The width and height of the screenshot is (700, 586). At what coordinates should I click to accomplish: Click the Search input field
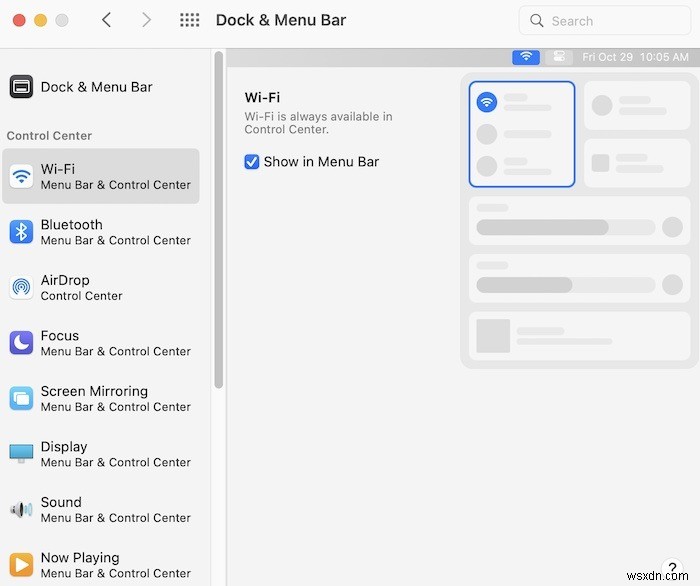pyautogui.click(x=605, y=21)
